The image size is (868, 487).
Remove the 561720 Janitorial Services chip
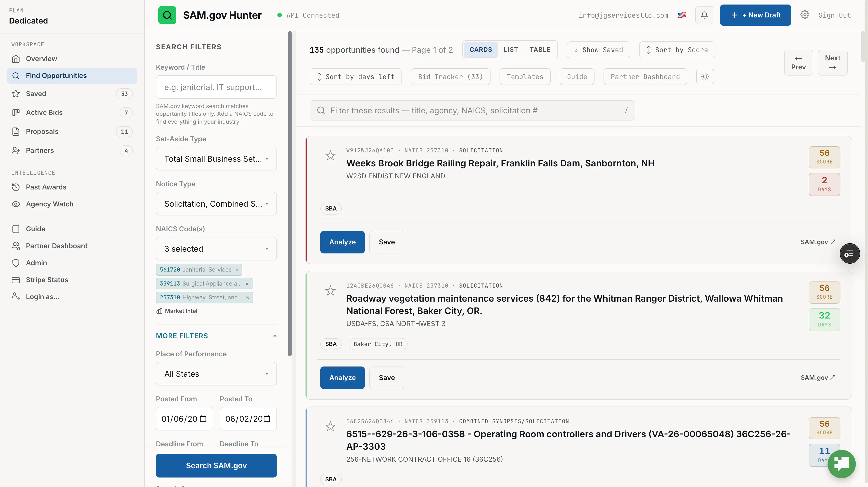236,270
